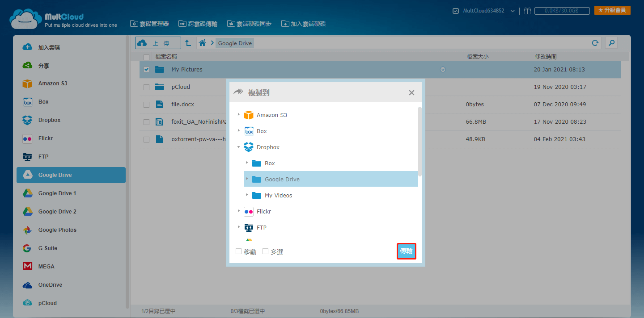The width and height of the screenshot is (644, 318).
Task: Sort by 檔案大小 column header
Action: [x=478, y=57]
